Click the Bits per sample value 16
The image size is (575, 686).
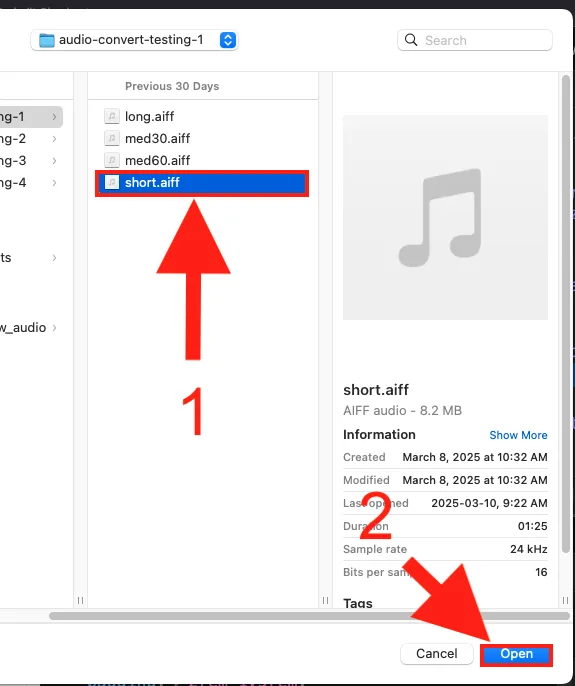541,572
